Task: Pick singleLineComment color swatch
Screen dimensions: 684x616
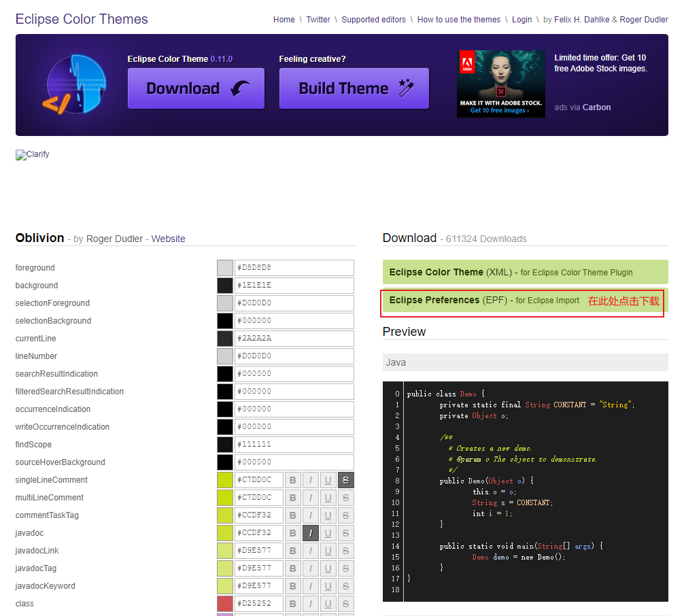Action: (225, 480)
